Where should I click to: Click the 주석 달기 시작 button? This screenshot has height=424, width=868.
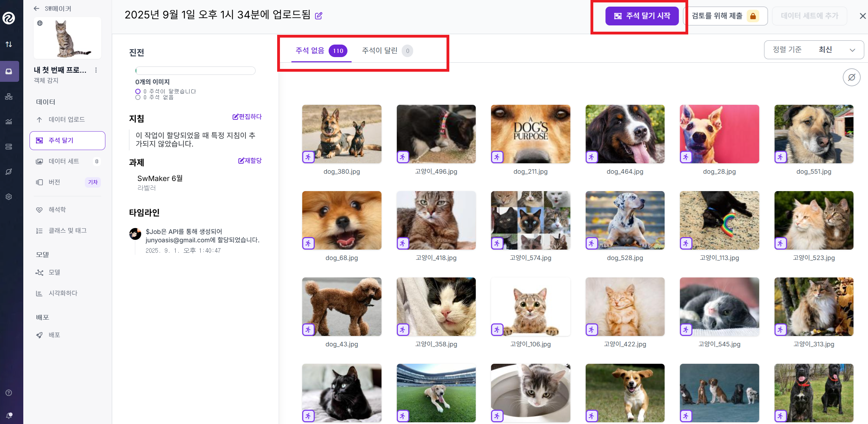642,16
